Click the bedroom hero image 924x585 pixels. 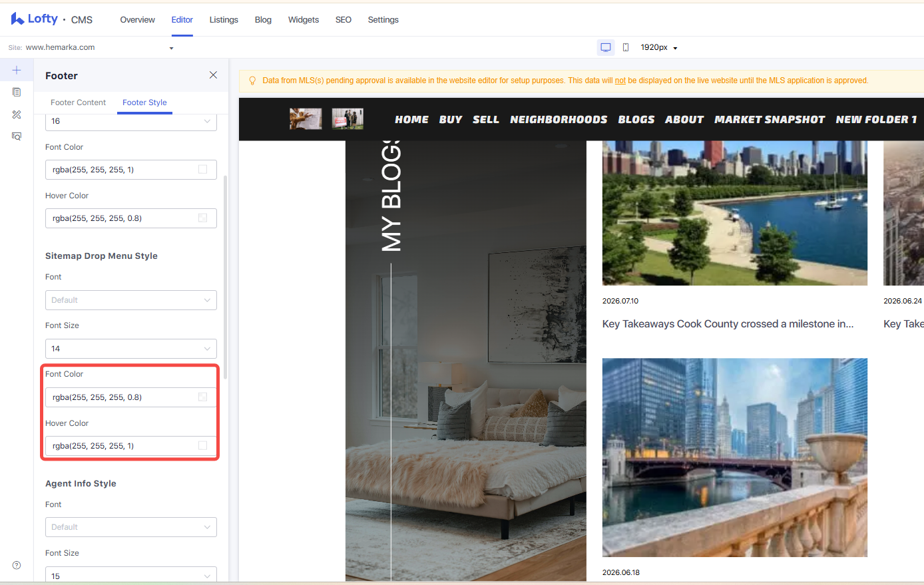[x=466, y=361]
